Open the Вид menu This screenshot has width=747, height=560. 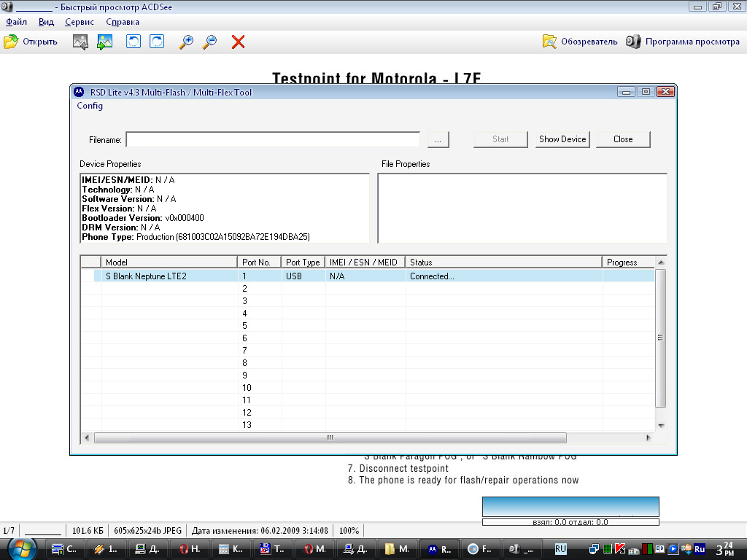[x=46, y=22]
